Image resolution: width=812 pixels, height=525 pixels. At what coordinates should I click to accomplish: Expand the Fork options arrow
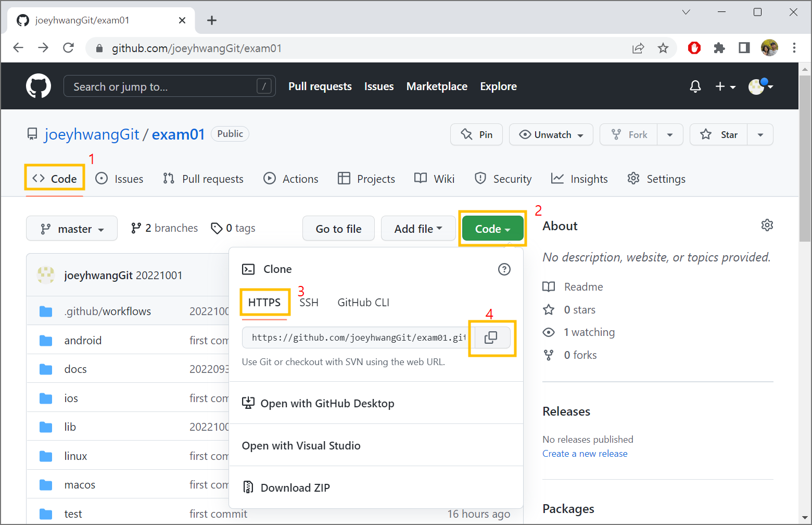(x=670, y=134)
